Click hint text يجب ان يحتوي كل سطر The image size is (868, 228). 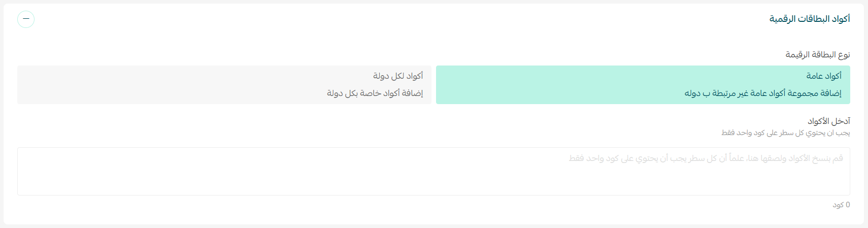(785, 133)
